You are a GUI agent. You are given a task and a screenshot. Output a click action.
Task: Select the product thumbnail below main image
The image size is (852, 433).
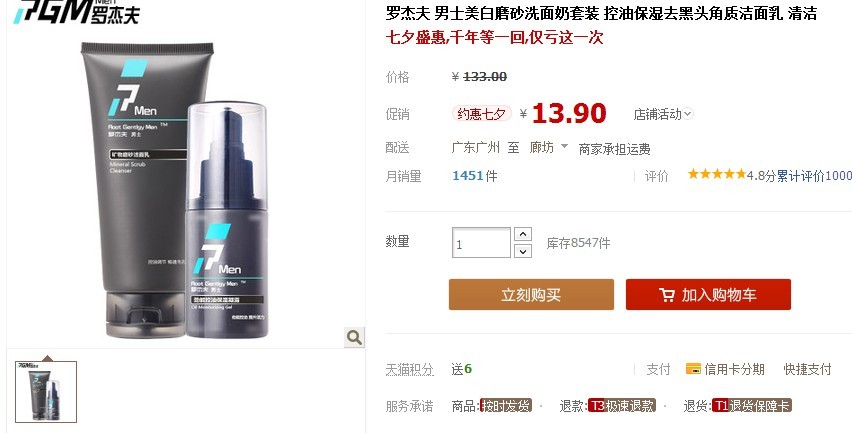coord(46,392)
